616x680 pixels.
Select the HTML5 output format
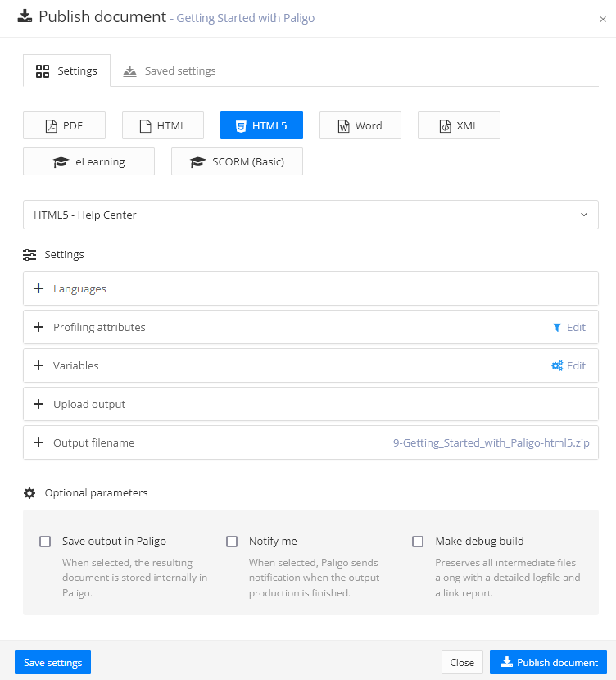(261, 125)
